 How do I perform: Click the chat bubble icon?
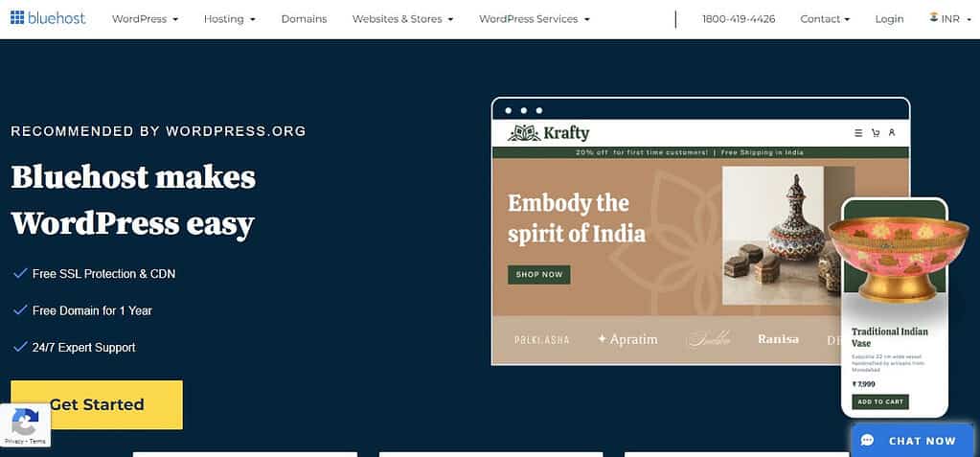click(x=867, y=440)
